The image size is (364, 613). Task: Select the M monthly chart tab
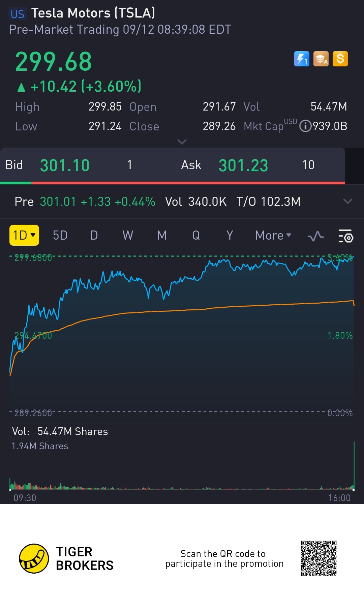pos(162,235)
